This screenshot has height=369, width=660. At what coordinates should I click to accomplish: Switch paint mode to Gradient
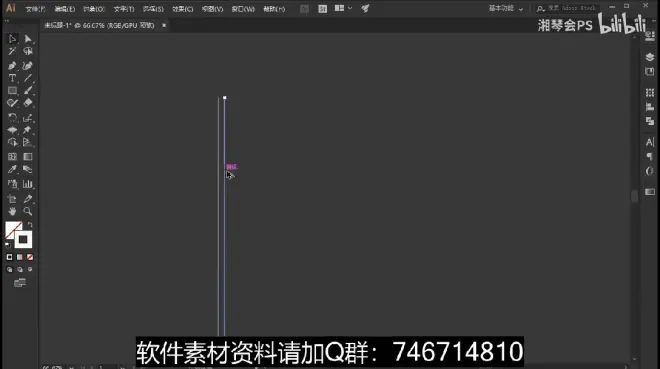pyautogui.click(x=20, y=257)
